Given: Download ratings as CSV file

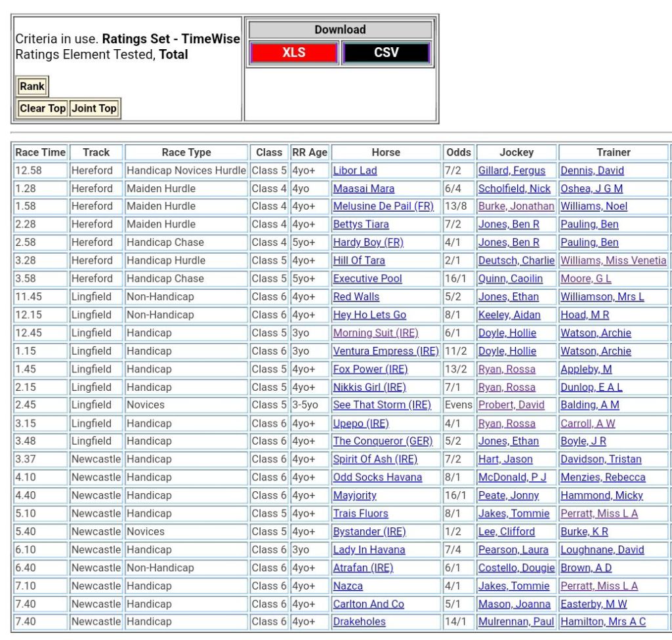Looking at the screenshot, I should [386, 53].
